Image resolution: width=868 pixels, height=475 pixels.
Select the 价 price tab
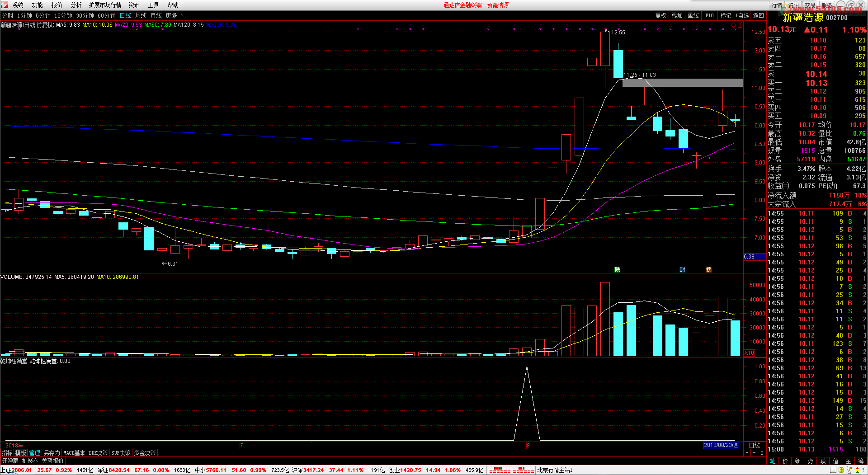785,461
